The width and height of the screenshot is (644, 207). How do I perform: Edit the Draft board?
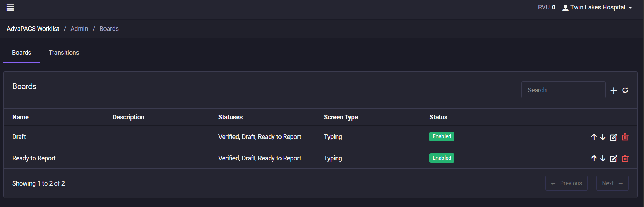point(614,137)
